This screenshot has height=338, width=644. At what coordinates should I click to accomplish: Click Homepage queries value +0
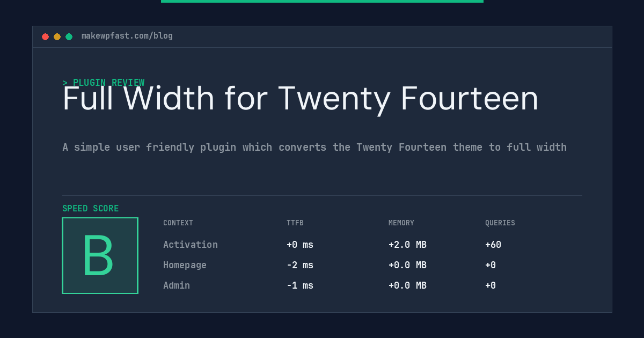tap(491, 265)
